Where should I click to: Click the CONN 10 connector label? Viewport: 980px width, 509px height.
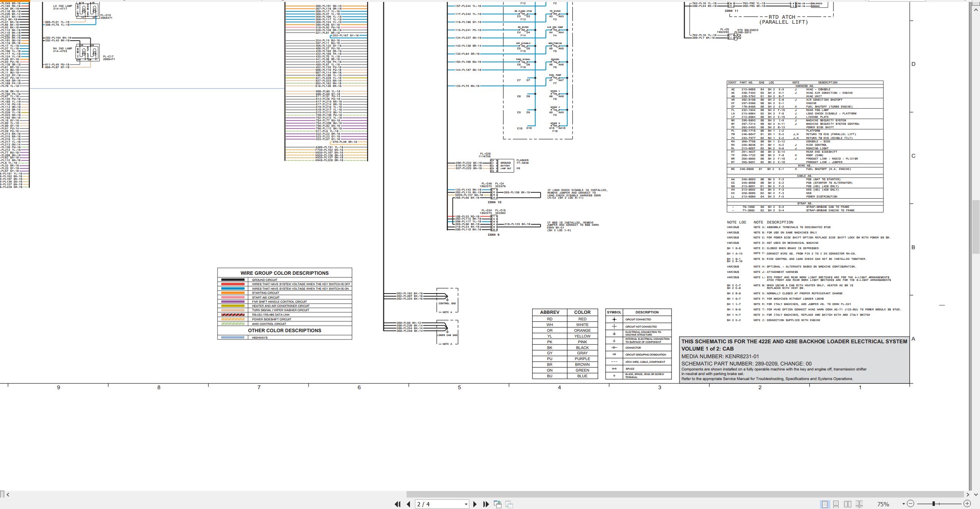pyautogui.click(x=494, y=202)
